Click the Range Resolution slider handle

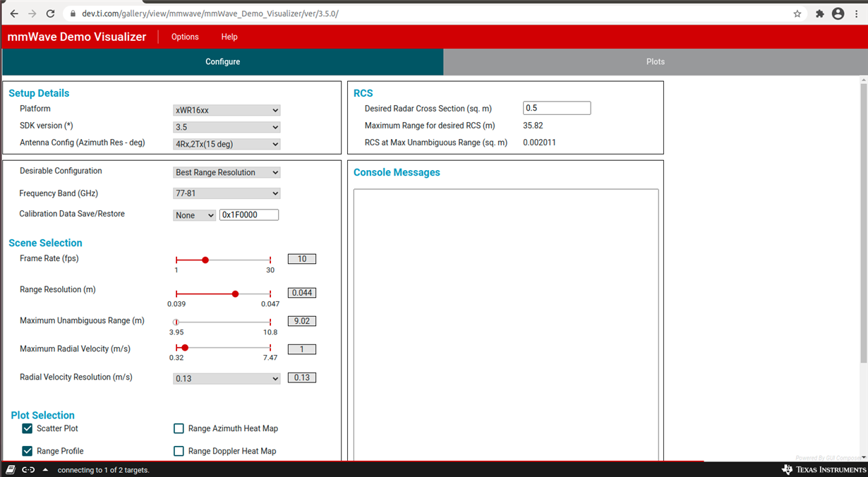pos(235,294)
